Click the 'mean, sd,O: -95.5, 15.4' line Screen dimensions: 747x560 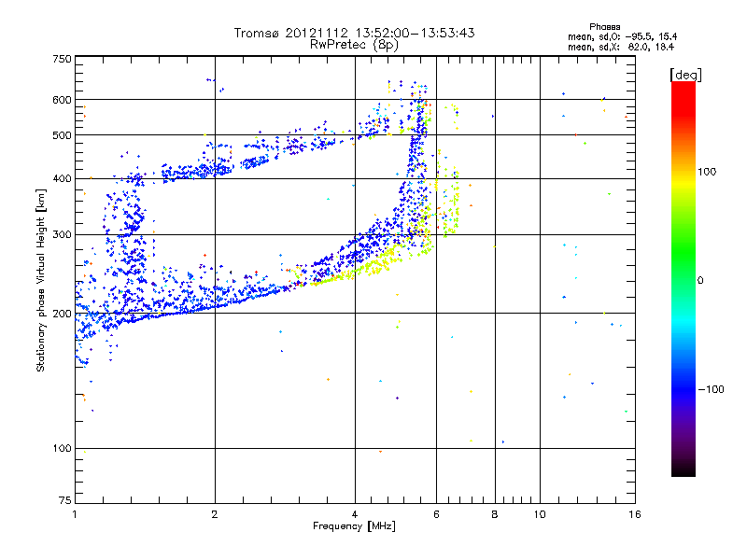coord(622,36)
